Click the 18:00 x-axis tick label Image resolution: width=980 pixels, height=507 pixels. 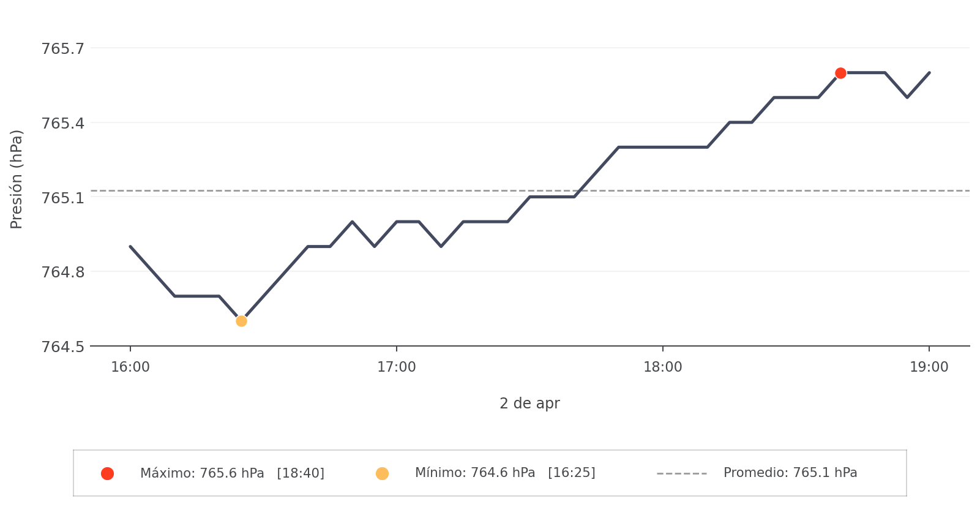[663, 367]
